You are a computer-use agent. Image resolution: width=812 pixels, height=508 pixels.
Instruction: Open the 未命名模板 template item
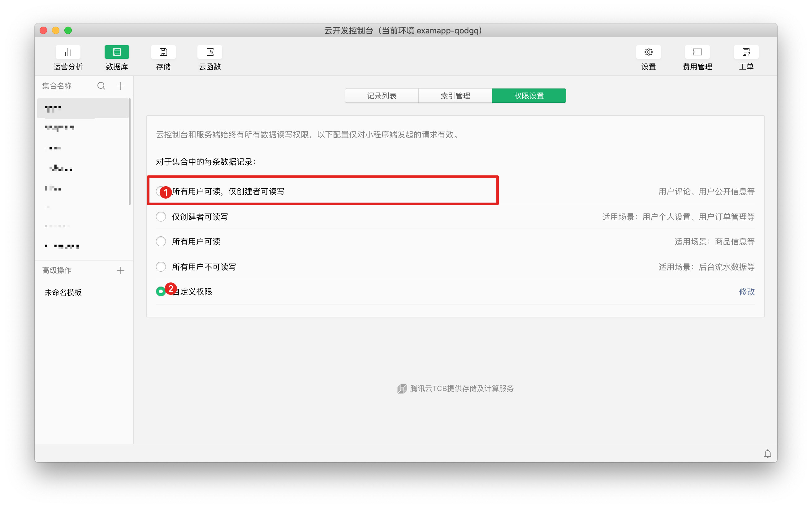point(63,293)
